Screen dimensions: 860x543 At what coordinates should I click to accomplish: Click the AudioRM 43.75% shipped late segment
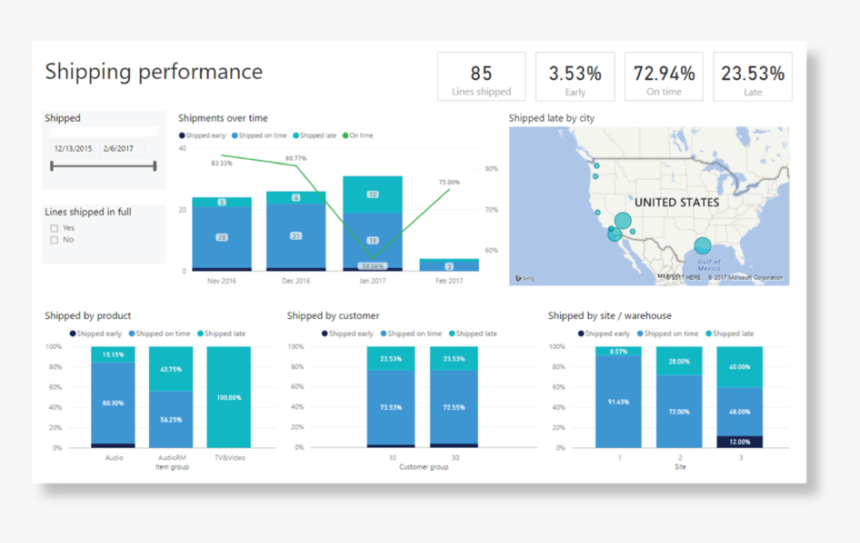(x=171, y=369)
